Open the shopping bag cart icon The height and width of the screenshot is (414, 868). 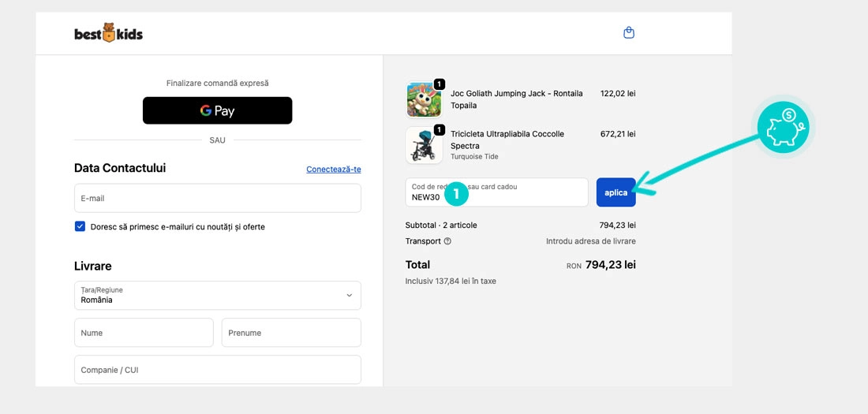(x=629, y=33)
